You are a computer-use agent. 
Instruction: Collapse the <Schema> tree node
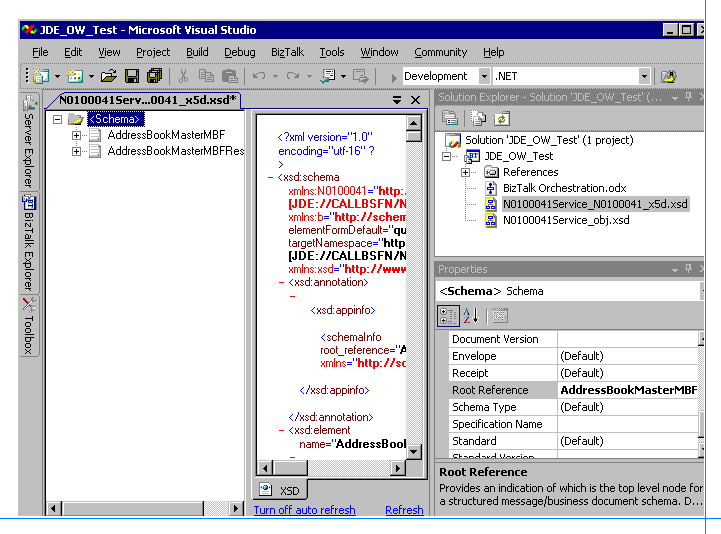pos(57,120)
